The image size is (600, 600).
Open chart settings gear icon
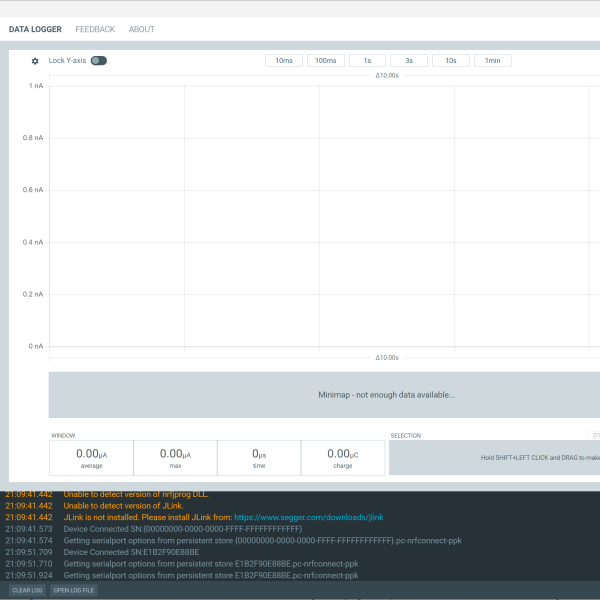click(35, 61)
